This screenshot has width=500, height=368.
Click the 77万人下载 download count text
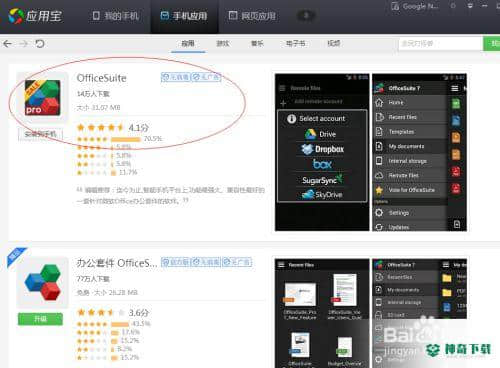93,279
